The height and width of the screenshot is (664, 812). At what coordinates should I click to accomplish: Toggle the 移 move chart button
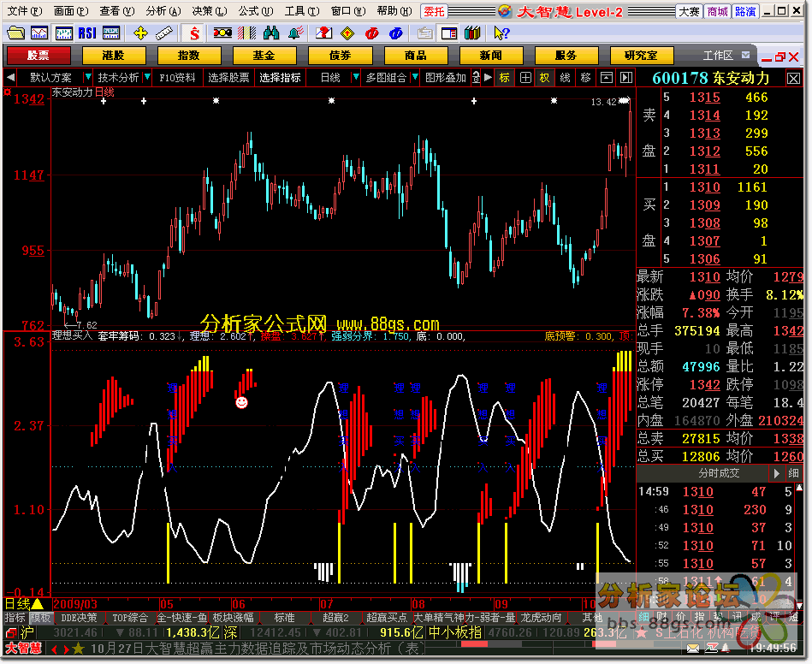(586, 78)
